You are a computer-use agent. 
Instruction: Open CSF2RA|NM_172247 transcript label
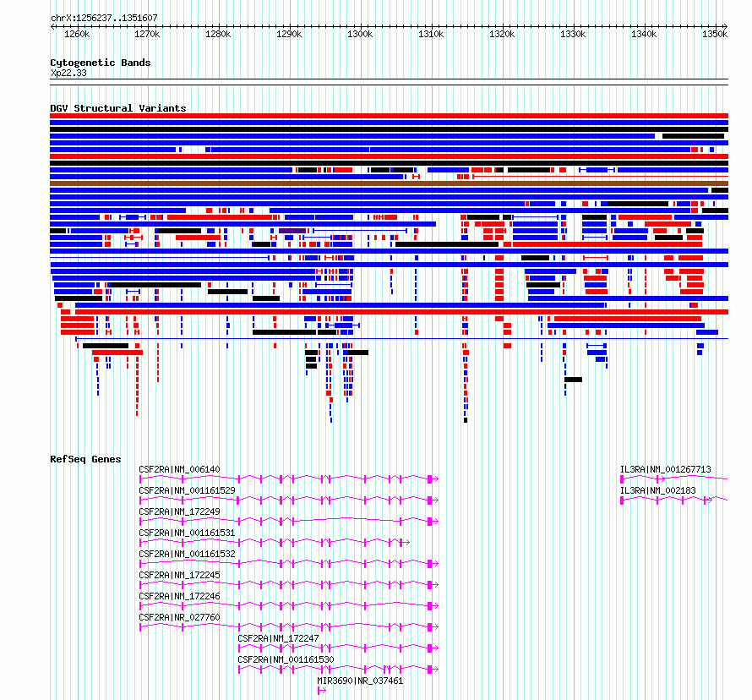pos(278,638)
